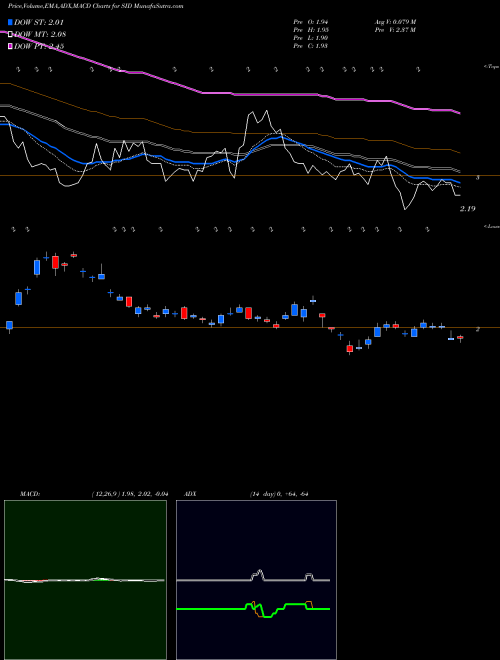This screenshot has width=500, height=660.
Task: Click the 'Pre O: 1.94' open value
Action: pos(311,22)
